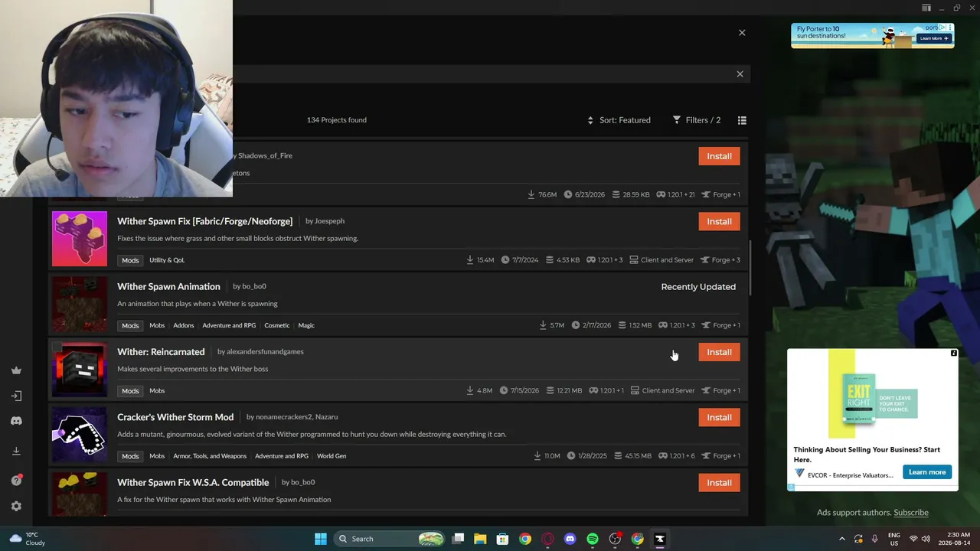Viewport: 980px width, 551px height.
Task: Install the mod by Shadows_of_Fire
Action: point(719,156)
